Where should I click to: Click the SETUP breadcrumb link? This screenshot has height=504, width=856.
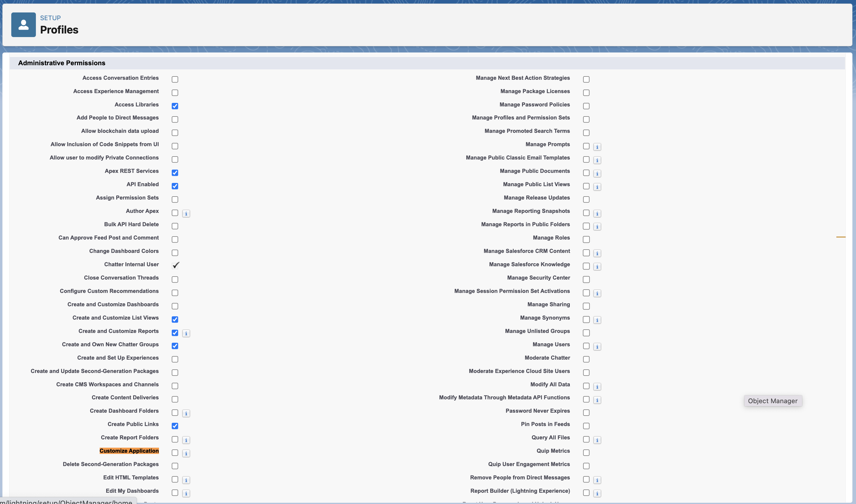pos(50,18)
